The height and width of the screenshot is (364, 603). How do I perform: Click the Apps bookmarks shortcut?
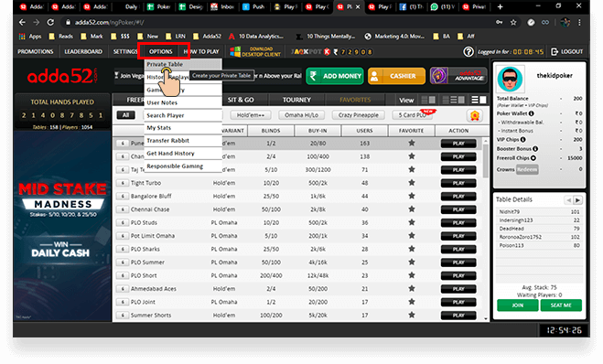(30, 37)
